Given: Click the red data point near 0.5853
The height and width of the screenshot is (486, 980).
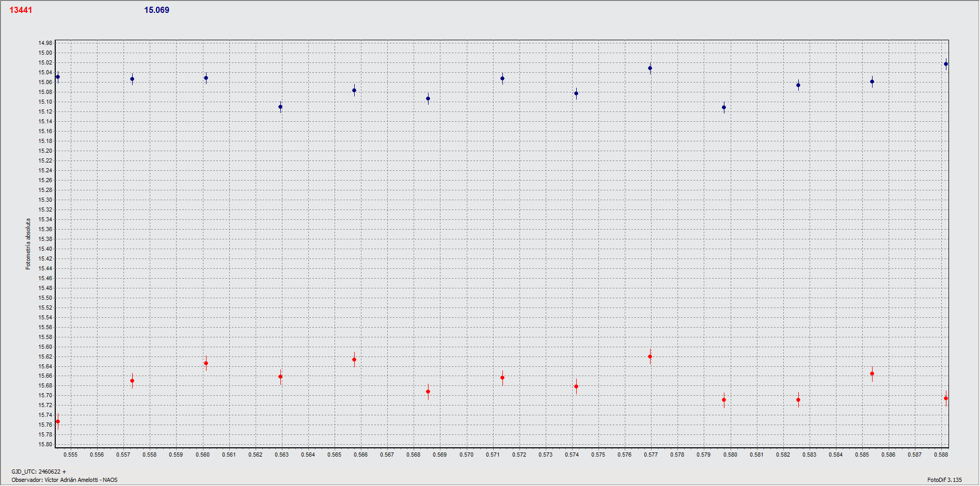Looking at the screenshot, I should tap(872, 374).
